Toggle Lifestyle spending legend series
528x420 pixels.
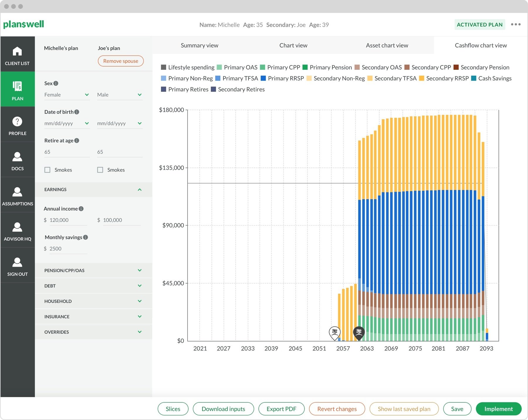pyautogui.click(x=188, y=67)
